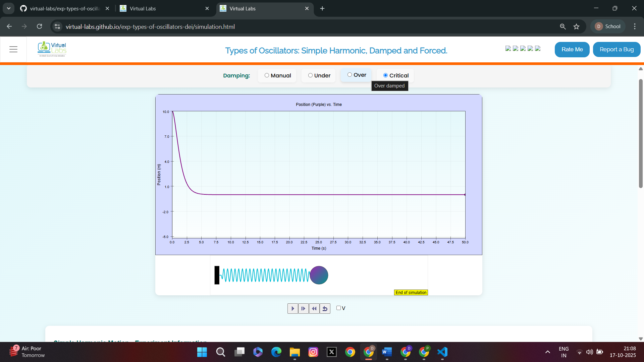Launch Microsoft Word from the taskbar
The height and width of the screenshot is (362, 644).
click(387, 352)
